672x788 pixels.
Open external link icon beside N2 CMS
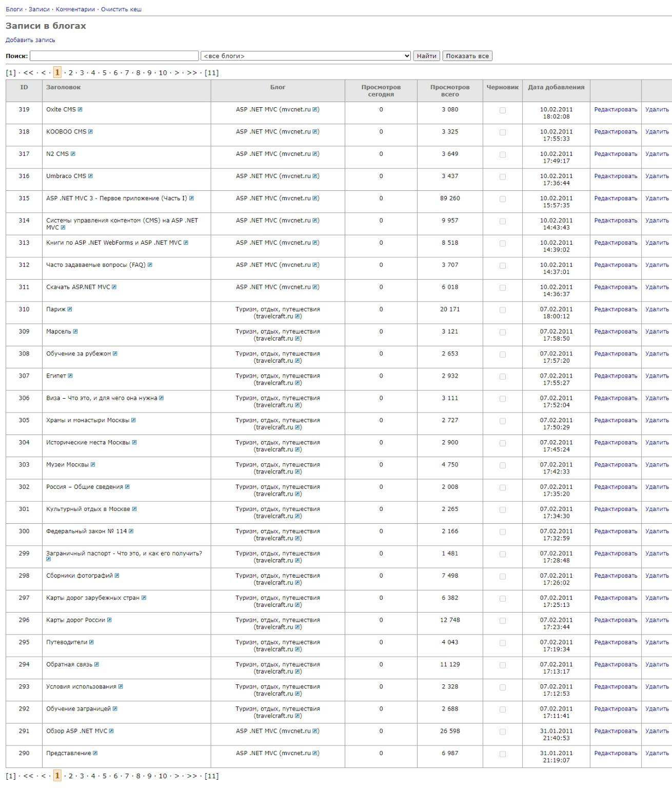pos(73,154)
